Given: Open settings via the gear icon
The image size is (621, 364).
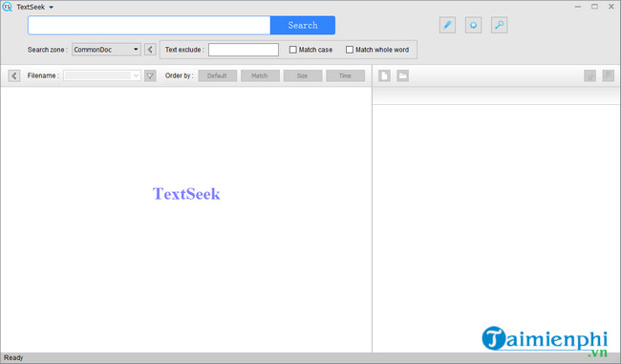Looking at the screenshot, I should 473,26.
